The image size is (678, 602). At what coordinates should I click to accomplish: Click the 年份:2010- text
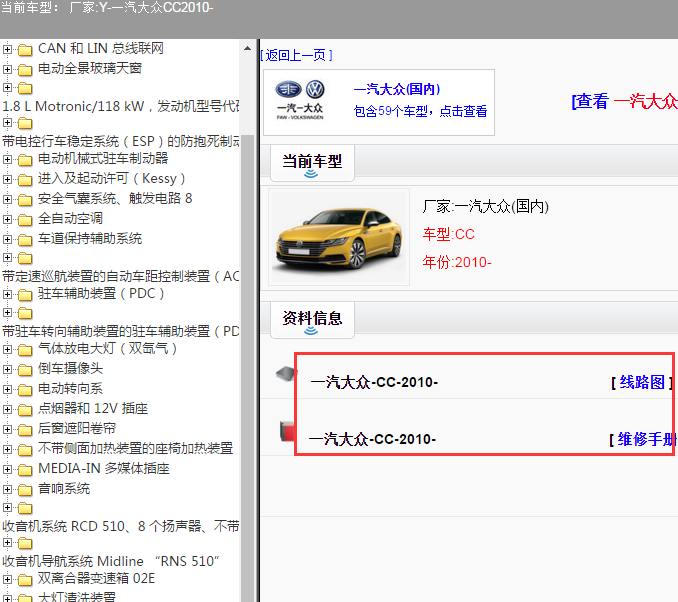pos(457,262)
